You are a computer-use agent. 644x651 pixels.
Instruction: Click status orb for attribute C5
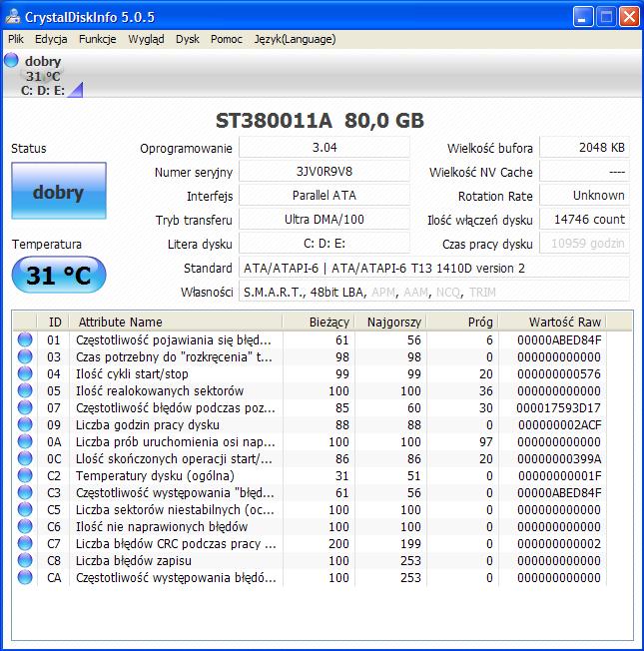(25, 510)
